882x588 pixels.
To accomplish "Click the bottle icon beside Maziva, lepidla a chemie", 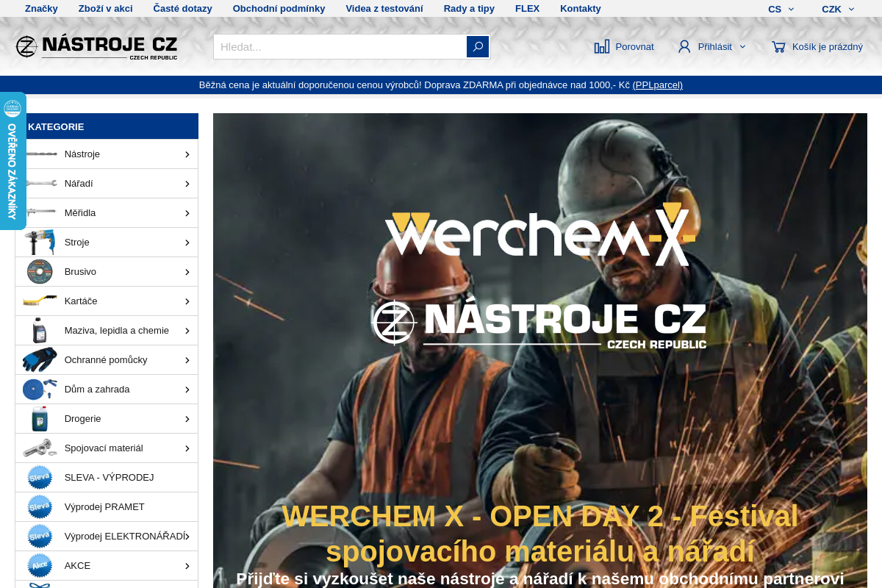I will 40,331.
